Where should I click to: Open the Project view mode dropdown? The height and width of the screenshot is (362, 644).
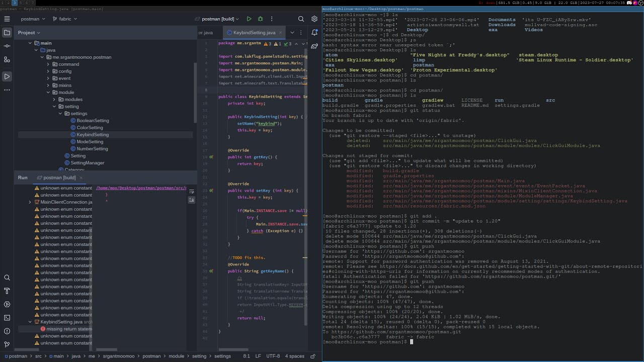30,33
